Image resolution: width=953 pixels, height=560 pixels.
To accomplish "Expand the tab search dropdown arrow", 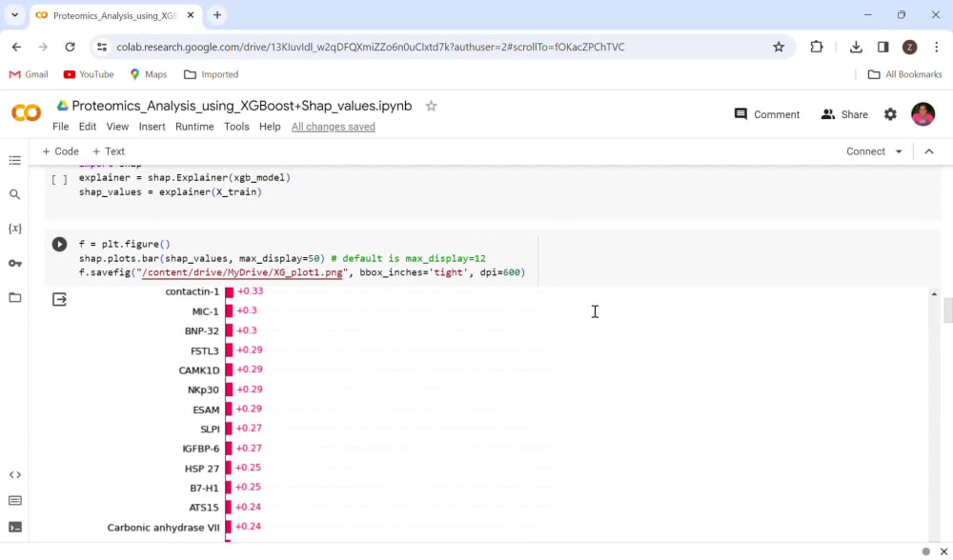I will pos(14,15).
